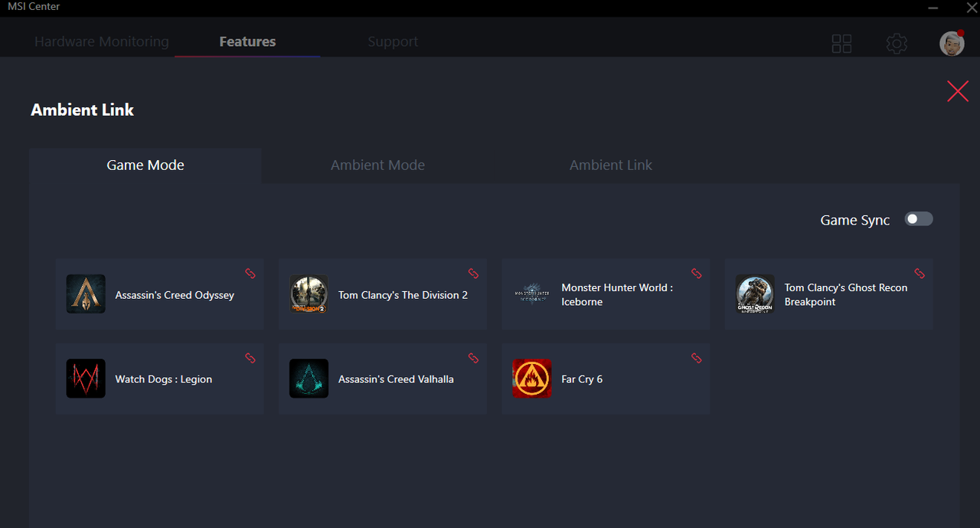This screenshot has height=528, width=980.
Task: Enable the Game Sync toggle
Action: coord(919,219)
